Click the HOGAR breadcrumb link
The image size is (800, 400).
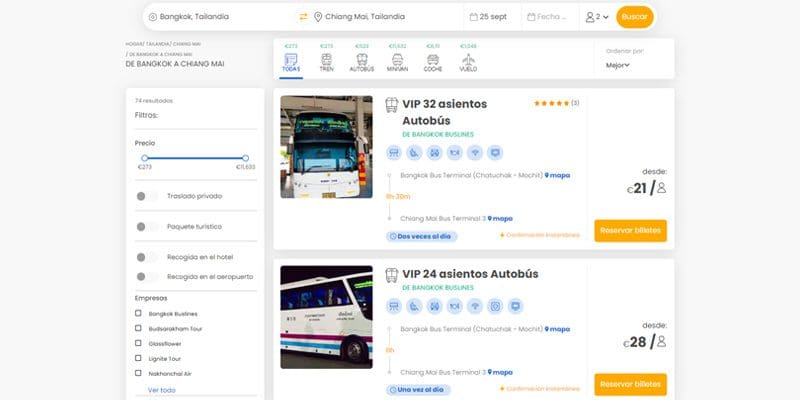(x=134, y=44)
